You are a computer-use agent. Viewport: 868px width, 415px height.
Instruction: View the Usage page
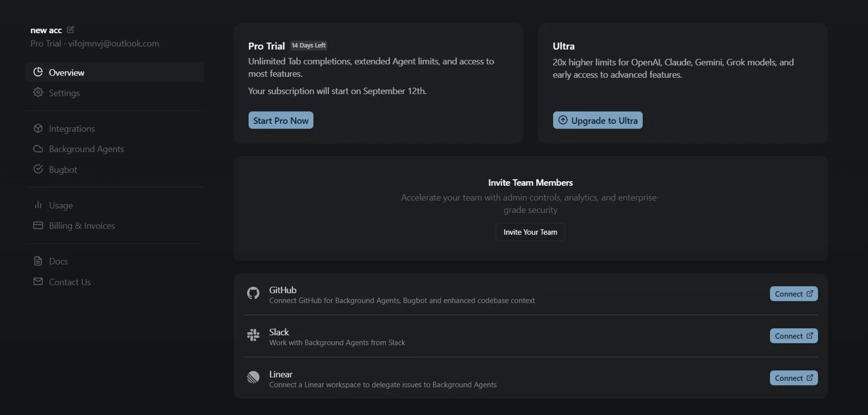coord(115,205)
